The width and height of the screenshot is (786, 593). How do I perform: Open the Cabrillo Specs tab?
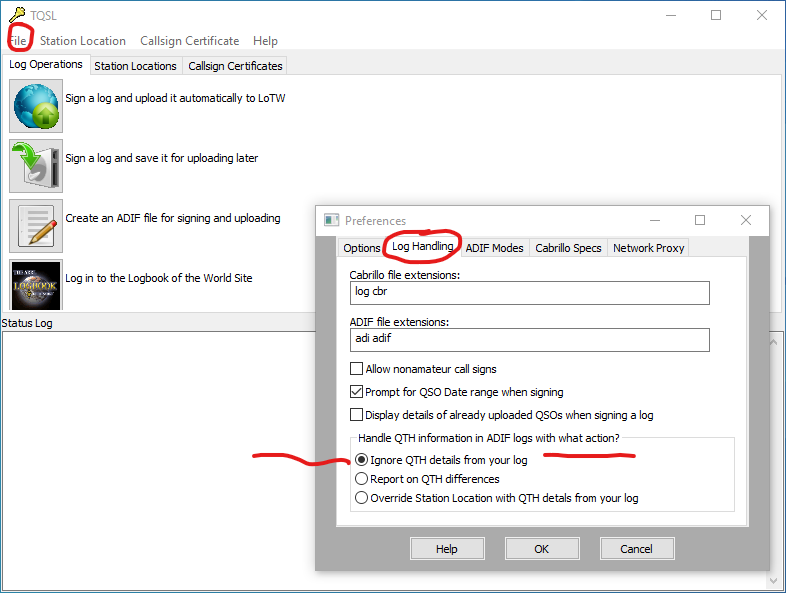click(568, 248)
